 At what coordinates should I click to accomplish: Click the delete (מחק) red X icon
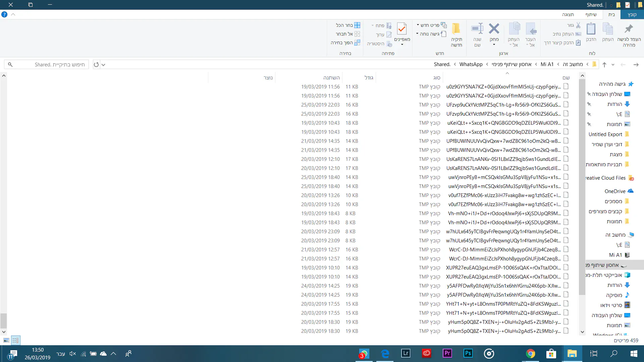[494, 29]
